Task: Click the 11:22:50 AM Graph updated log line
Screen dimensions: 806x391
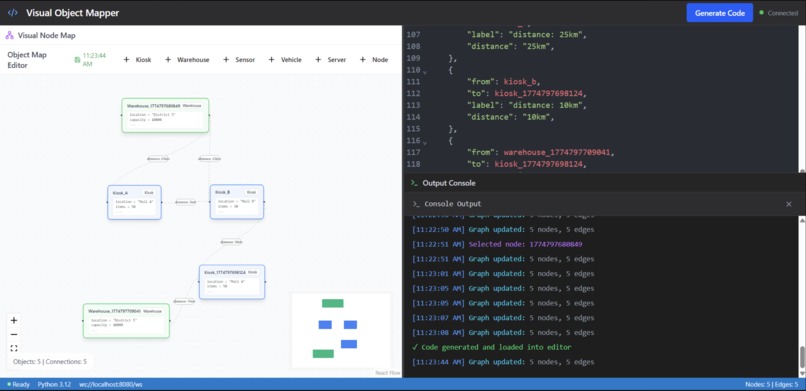Action: point(503,230)
